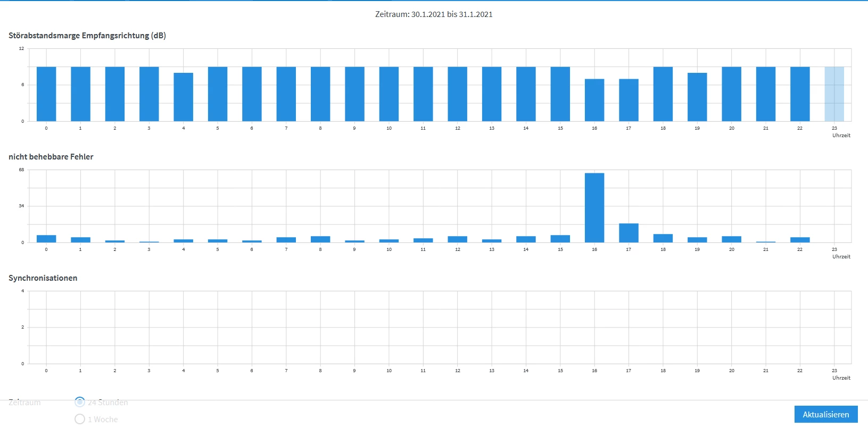
Task: Click the hour 0 bar in the nicht behebbare Fehler chart
Action: (x=46, y=239)
